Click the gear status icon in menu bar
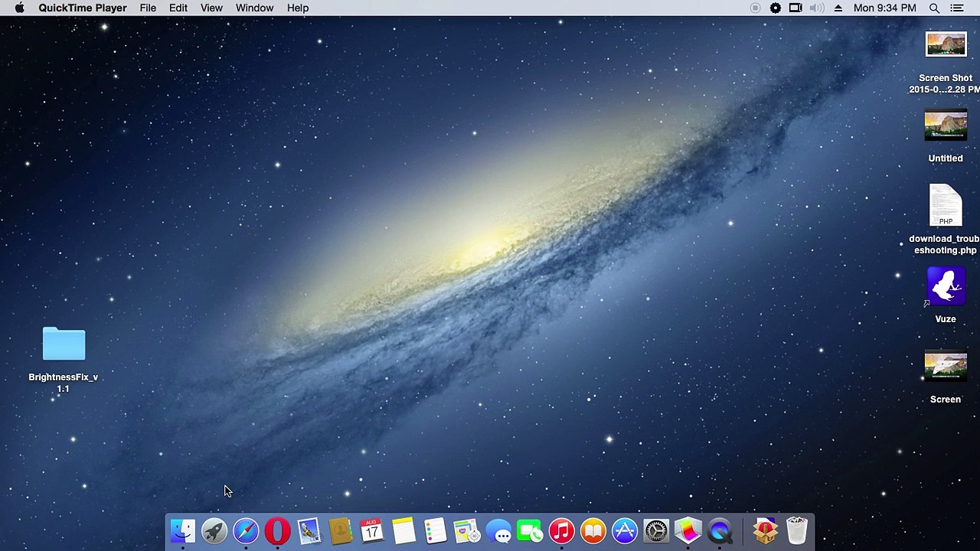The width and height of the screenshot is (980, 551). pyautogui.click(x=776, y=8)
